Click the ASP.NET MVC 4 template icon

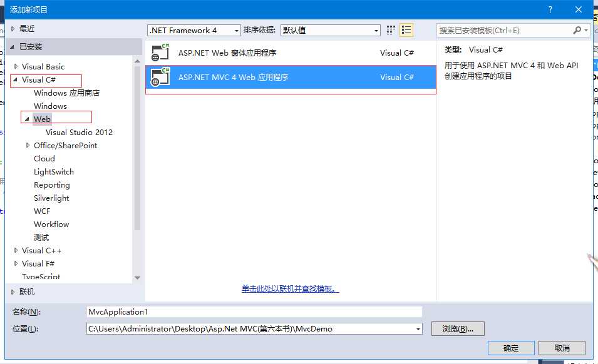[x=160, y=77]
